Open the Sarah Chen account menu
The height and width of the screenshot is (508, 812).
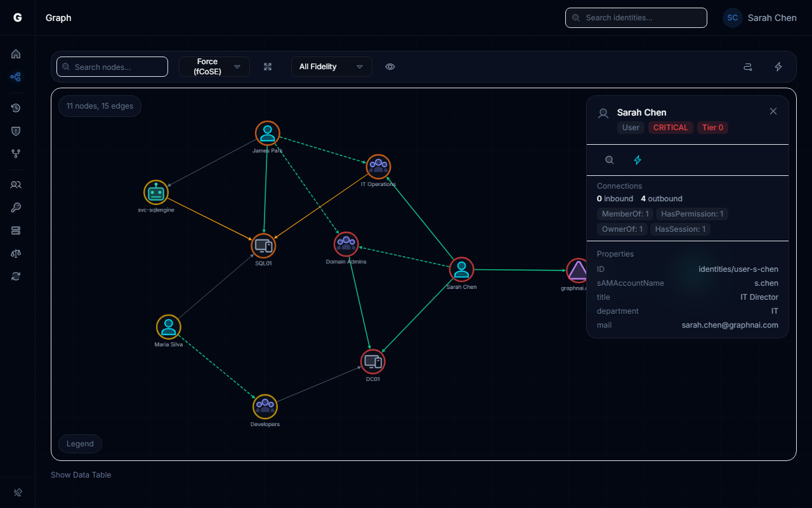759,17
